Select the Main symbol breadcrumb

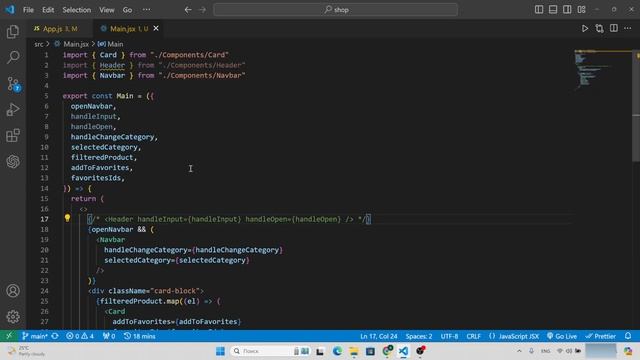(111, 44)
